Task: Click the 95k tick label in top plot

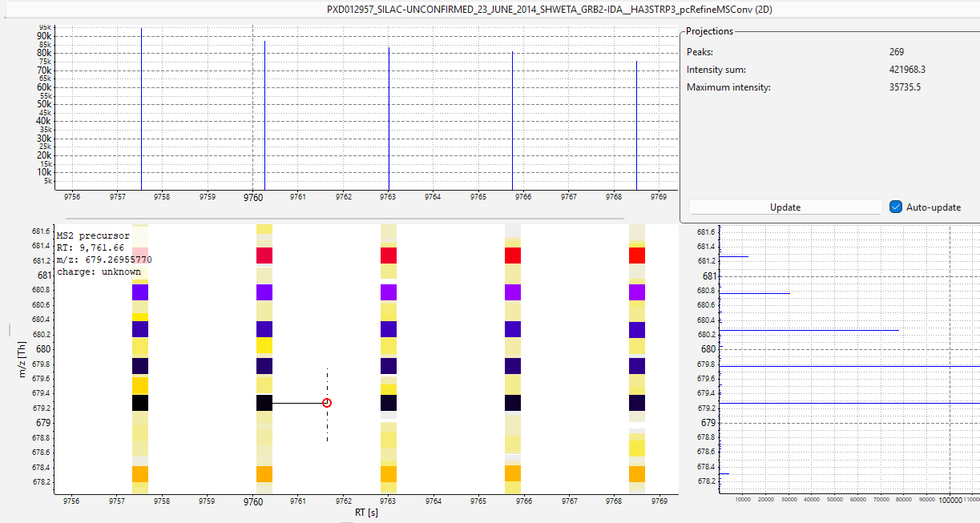Action: [x=45, y=28]
